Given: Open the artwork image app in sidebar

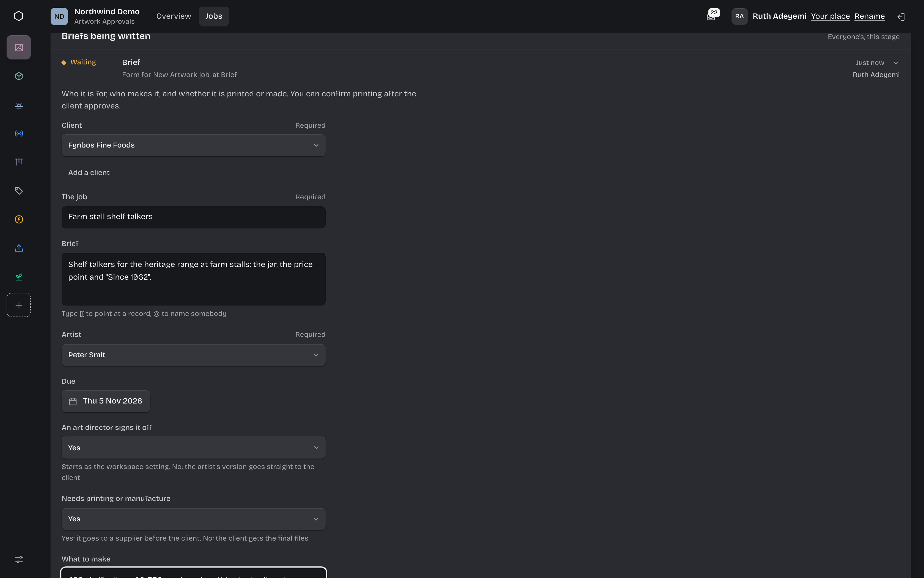Looking at the screenshot, I should coord(19,47).
